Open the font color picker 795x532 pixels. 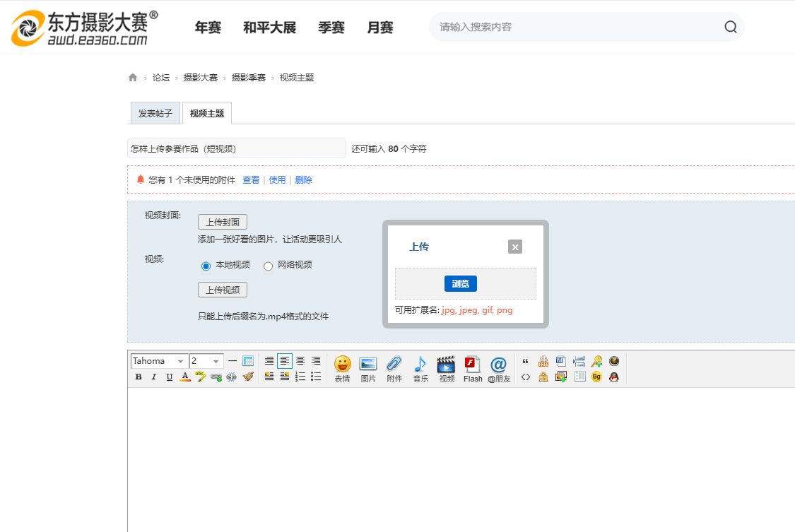[x=185, y=377]
